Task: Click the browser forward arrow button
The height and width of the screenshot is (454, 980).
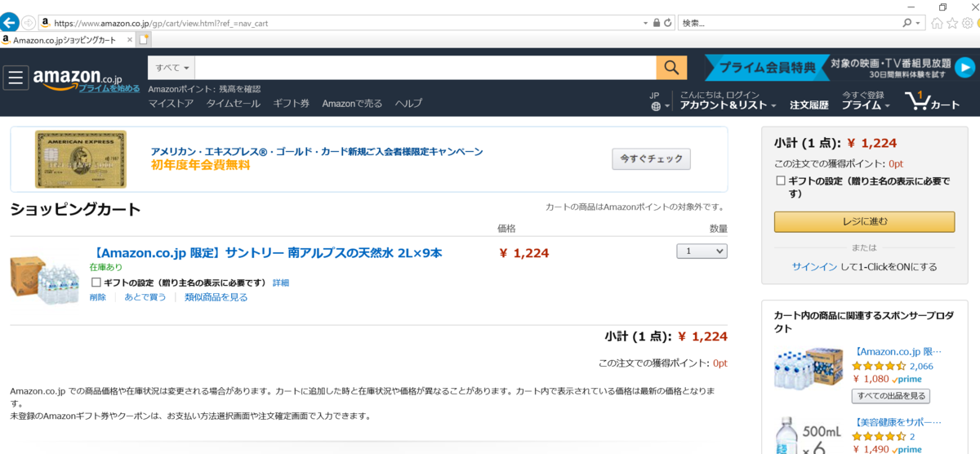Action: [x=29, y=23]
